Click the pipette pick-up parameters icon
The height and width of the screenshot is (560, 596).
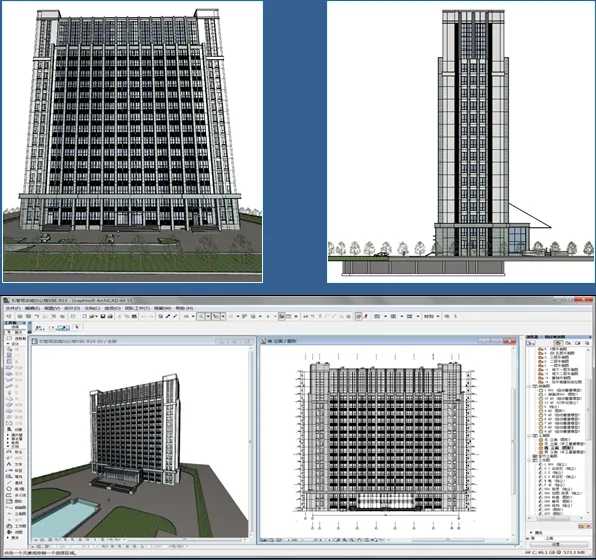click(x=168, y=316)
